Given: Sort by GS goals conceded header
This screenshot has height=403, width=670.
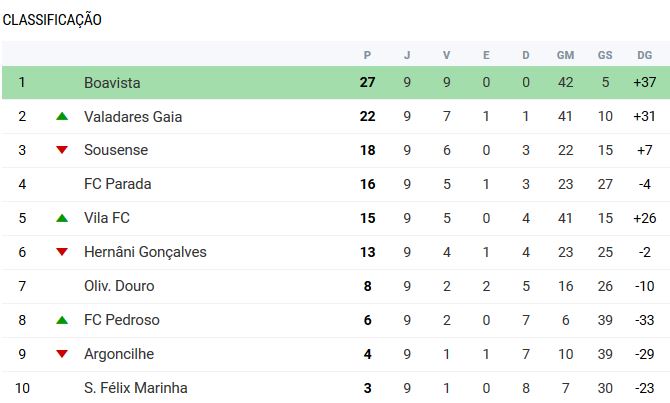Looking at the screenshot, I should pos(605,55).
